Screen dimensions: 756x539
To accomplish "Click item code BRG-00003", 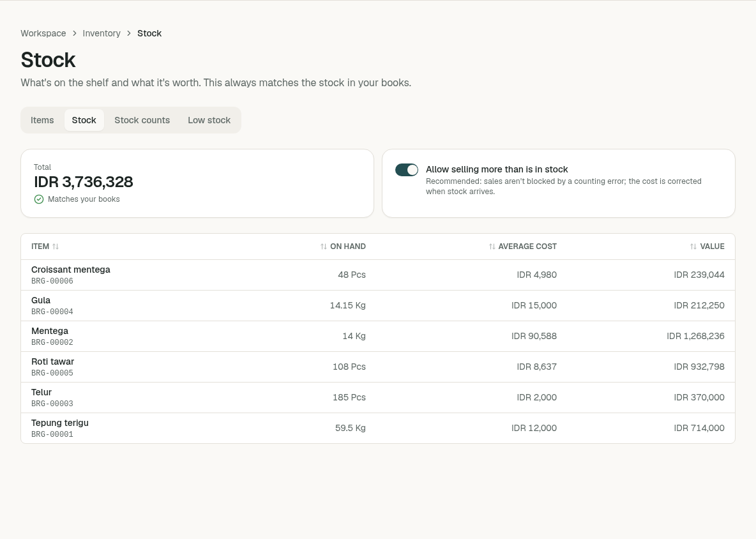I will click(52, 404).
